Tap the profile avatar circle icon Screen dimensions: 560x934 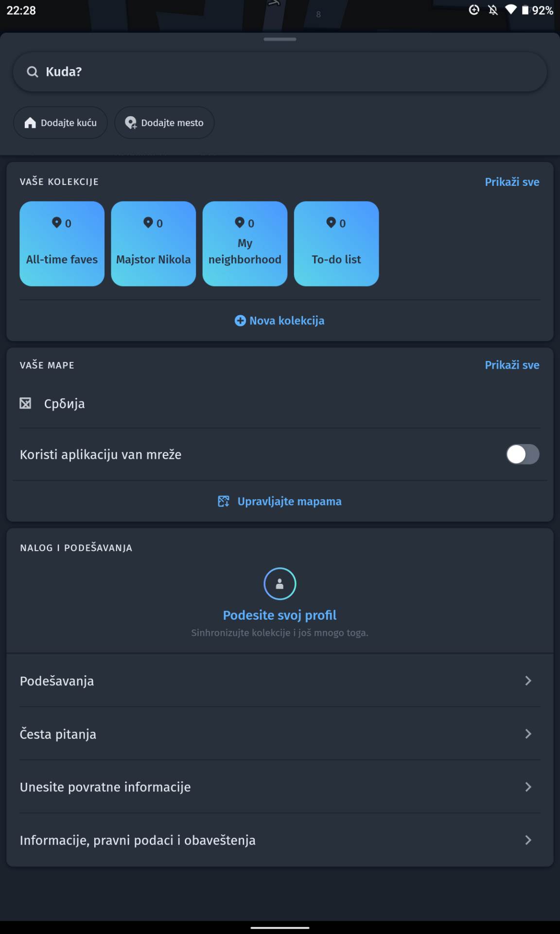click(280, 584)
